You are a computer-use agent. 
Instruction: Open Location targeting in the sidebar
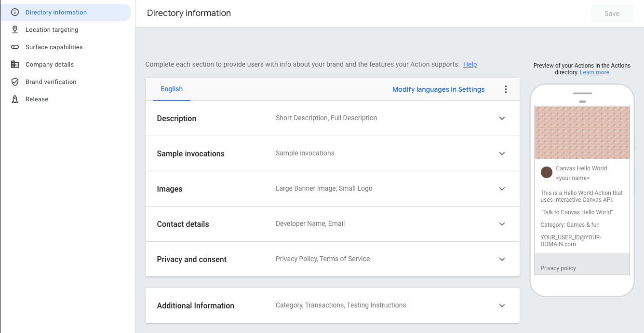pyautogui.click(x=52, y=30)
